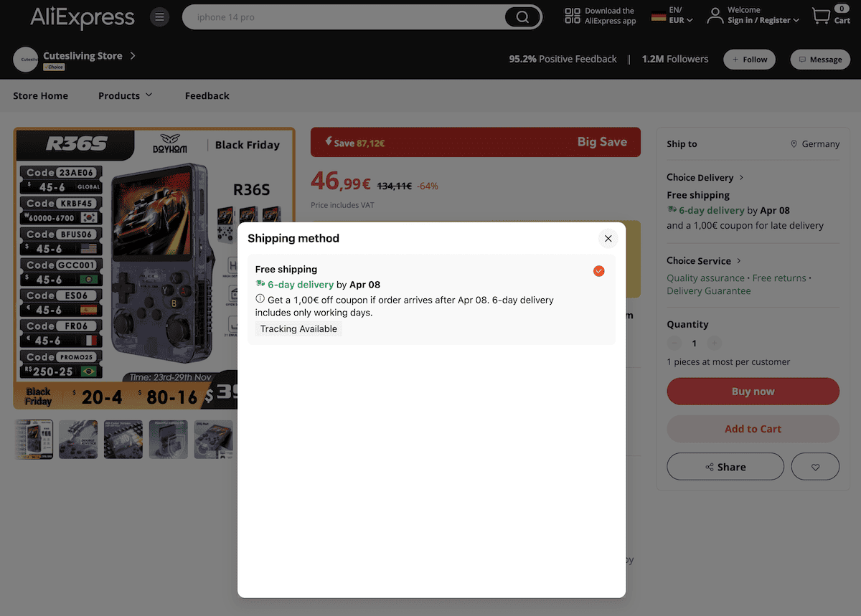The image size is (861, 616).
Task: Switch to the Feedback tab
Action: [x=207, y=95]
